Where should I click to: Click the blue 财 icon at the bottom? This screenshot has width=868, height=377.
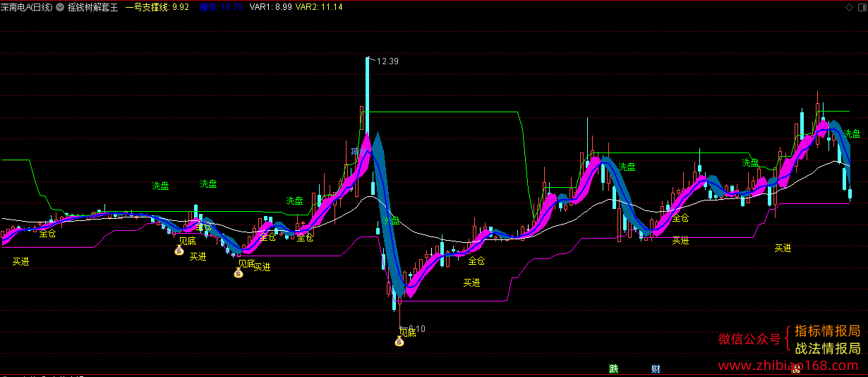pos(656,369)
